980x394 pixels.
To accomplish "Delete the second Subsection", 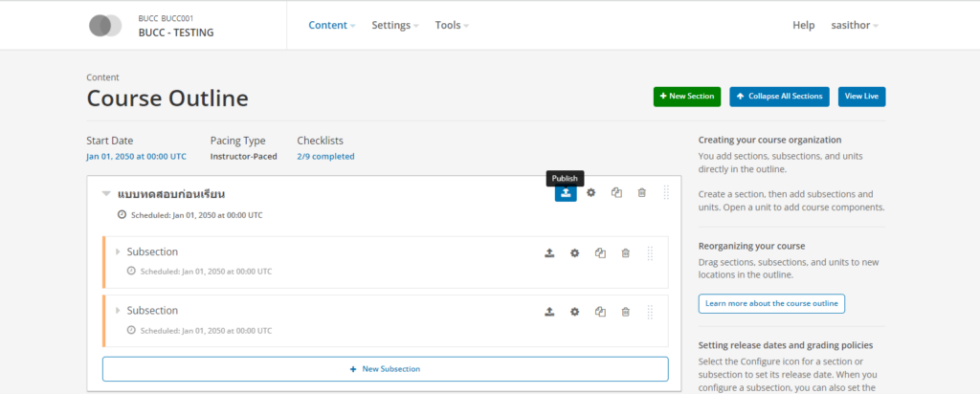I will click(x=626, y=312).
